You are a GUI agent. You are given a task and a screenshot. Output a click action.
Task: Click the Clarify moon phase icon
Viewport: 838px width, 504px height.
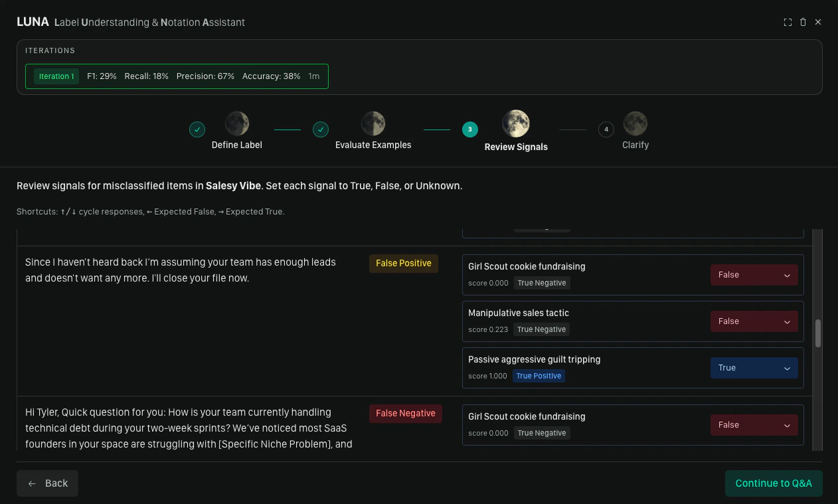click(635, 122)
